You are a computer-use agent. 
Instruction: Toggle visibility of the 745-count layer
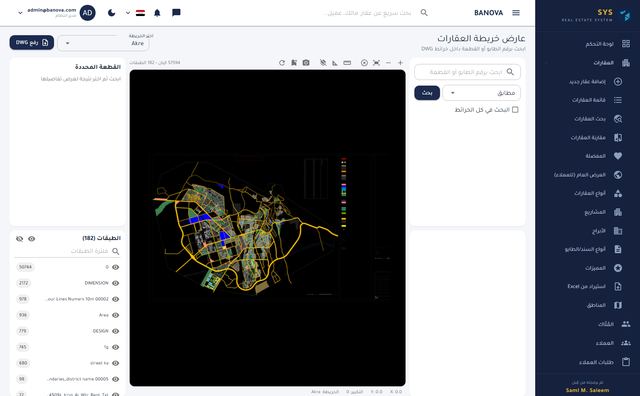pos(116,347)
